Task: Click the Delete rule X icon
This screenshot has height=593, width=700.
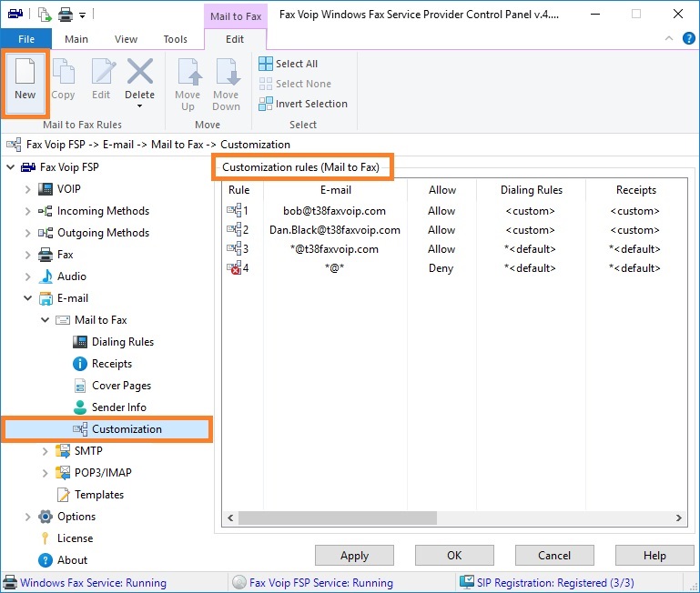Action: pyautogui.click(x=140, y=71)
